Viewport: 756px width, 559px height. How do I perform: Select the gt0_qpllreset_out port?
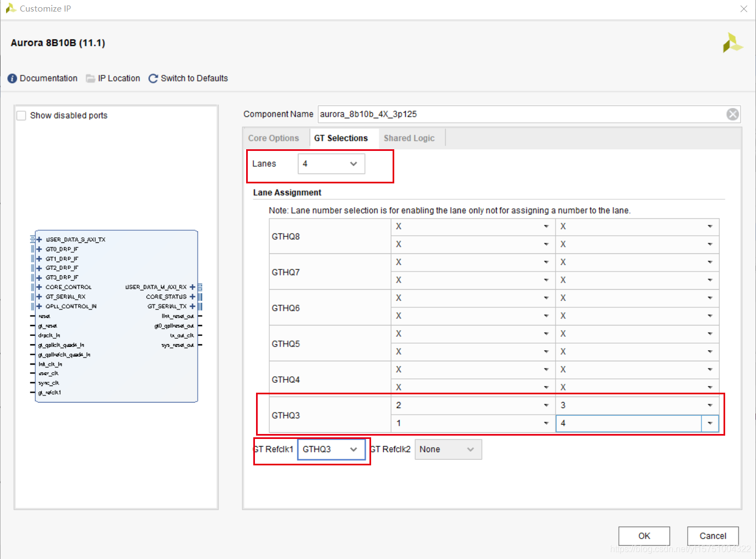(174, 326)
